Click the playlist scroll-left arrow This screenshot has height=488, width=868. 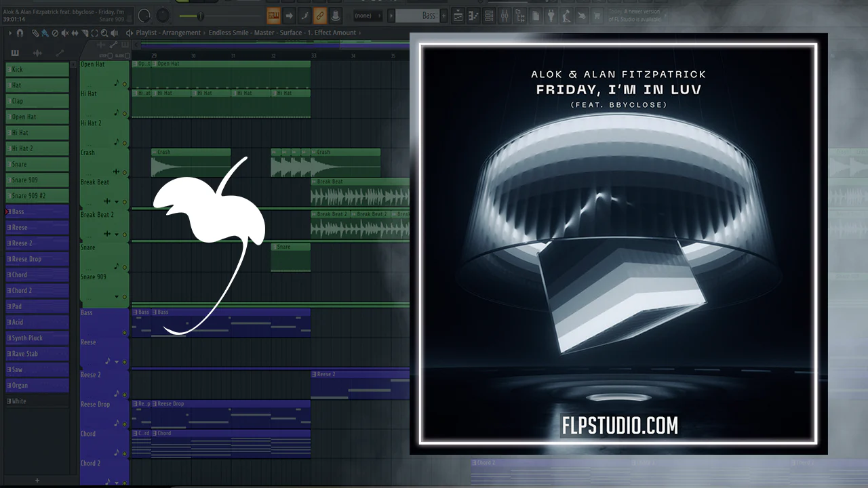[136, 45]
